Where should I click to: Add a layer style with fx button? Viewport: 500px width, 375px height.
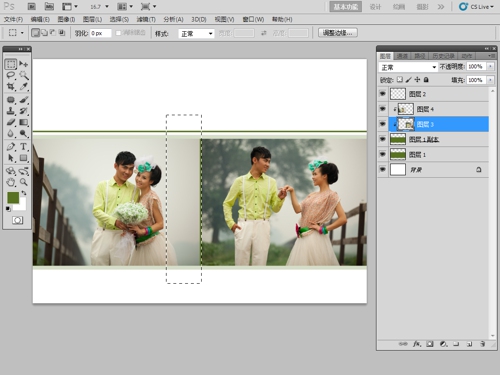(x=417, y=344)
